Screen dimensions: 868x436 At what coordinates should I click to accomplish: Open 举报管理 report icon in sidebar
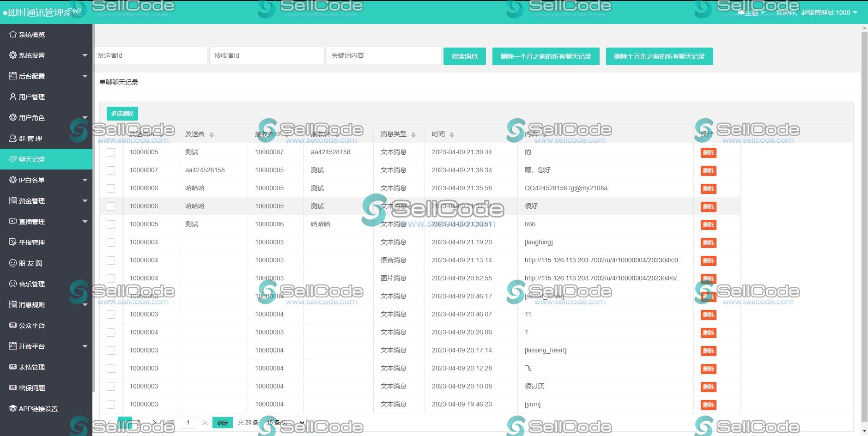pos(13,242)
